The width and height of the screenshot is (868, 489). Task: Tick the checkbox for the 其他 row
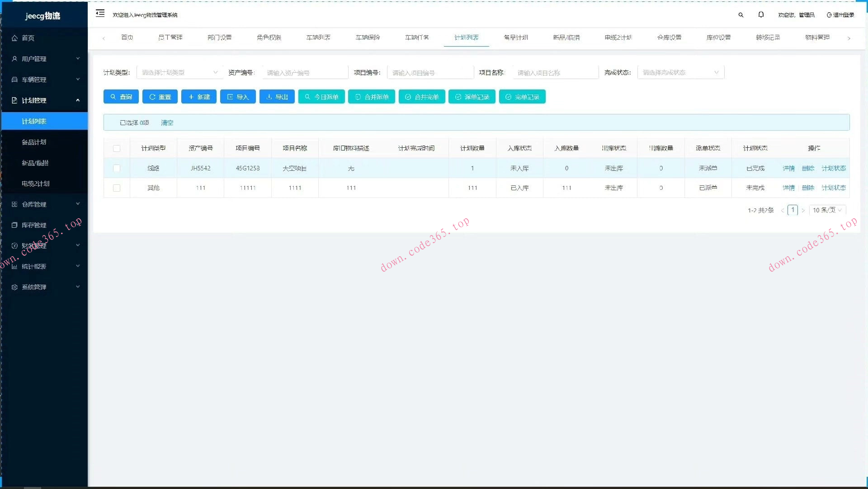tap(117, 188)
